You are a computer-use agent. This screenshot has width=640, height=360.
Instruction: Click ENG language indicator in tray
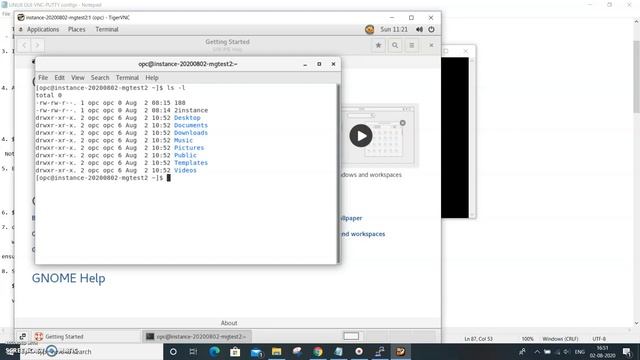580,351
